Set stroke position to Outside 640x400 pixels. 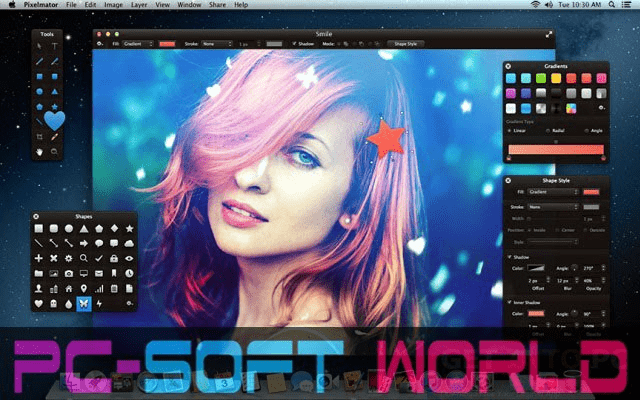[585, 230]
